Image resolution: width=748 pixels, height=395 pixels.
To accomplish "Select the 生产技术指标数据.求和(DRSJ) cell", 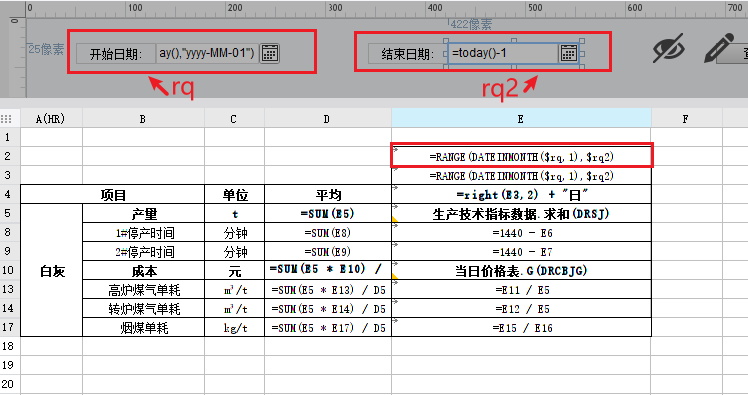I will tap(521, 214).
